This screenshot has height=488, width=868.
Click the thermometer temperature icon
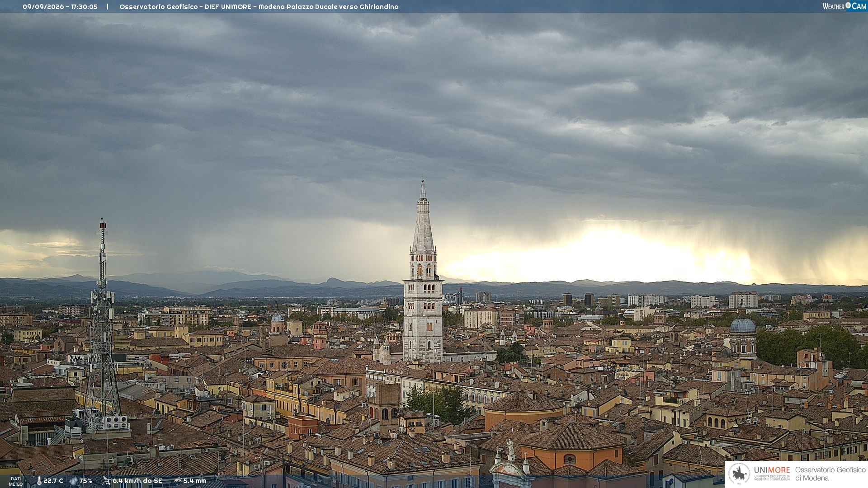click(39, 481)
